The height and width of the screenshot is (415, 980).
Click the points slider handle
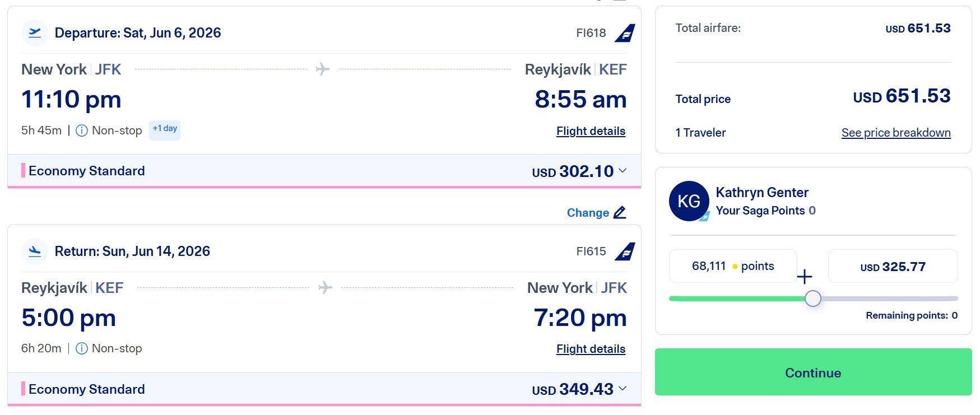812,299
